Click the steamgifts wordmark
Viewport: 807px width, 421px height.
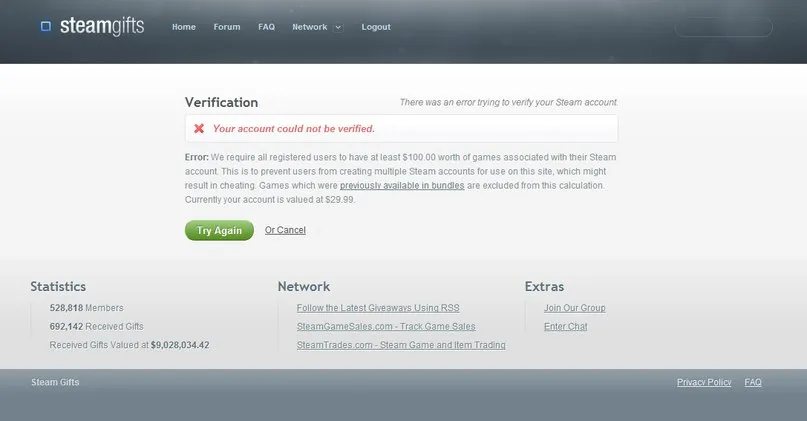102,26
